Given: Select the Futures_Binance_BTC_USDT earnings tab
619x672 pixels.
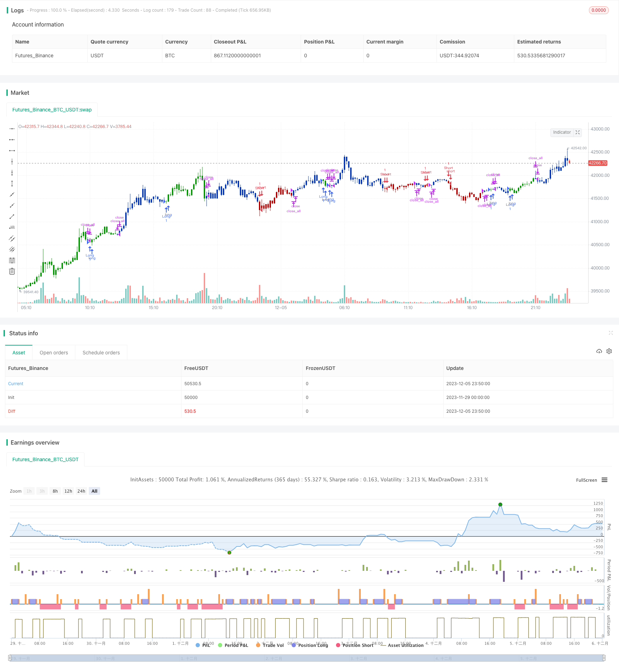Looking at the screenshot, I should 45,459.
